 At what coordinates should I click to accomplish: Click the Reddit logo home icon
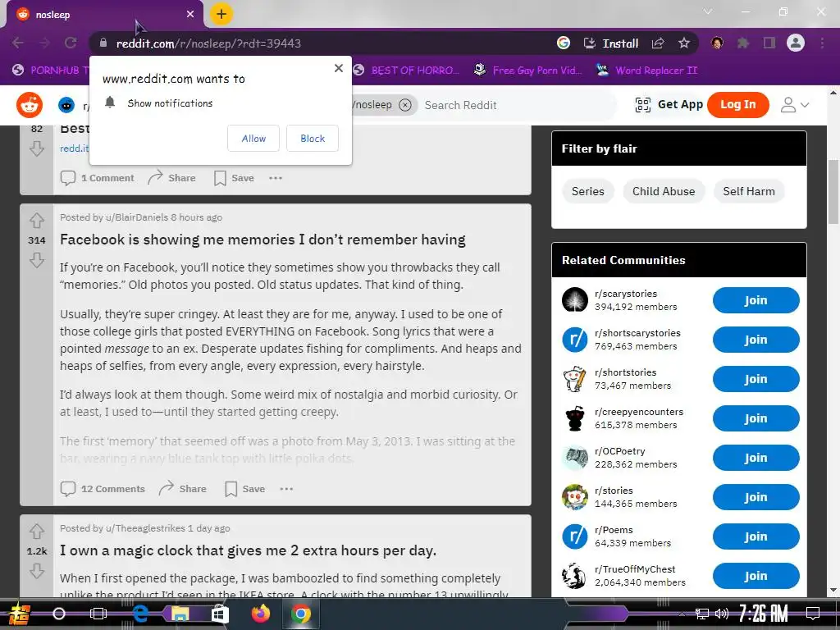click(30, 105)
